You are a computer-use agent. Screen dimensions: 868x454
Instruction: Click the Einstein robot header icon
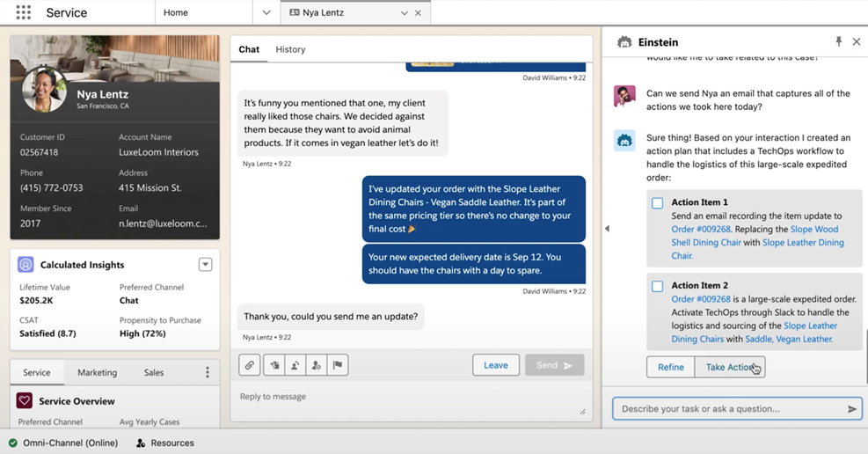[624, 42]
